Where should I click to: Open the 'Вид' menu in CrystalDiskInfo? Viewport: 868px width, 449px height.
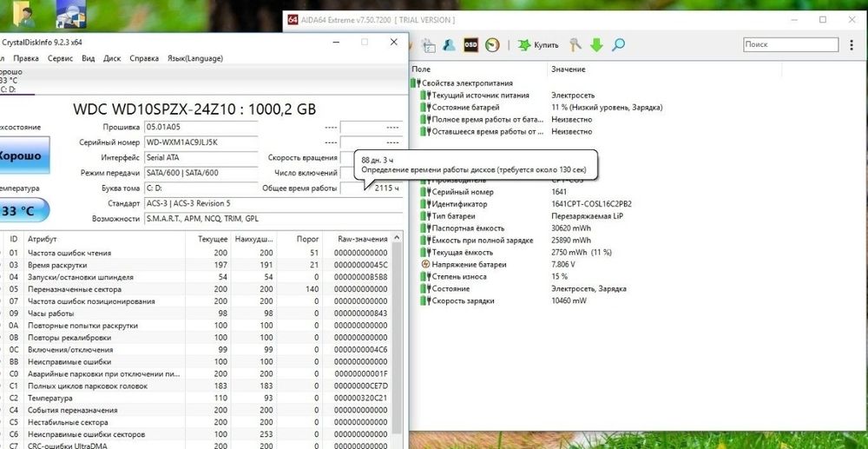88,58
